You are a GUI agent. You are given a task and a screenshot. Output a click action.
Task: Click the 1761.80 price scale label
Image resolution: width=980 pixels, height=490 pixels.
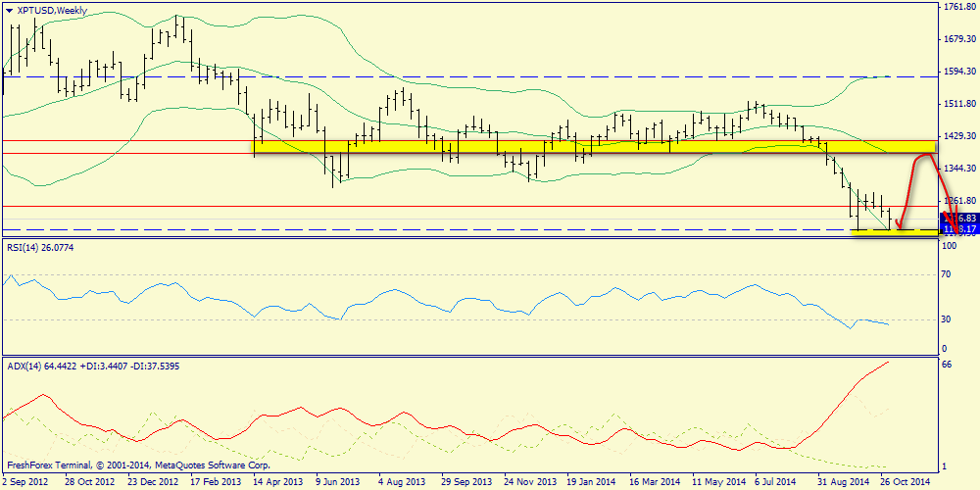[962, 7]
